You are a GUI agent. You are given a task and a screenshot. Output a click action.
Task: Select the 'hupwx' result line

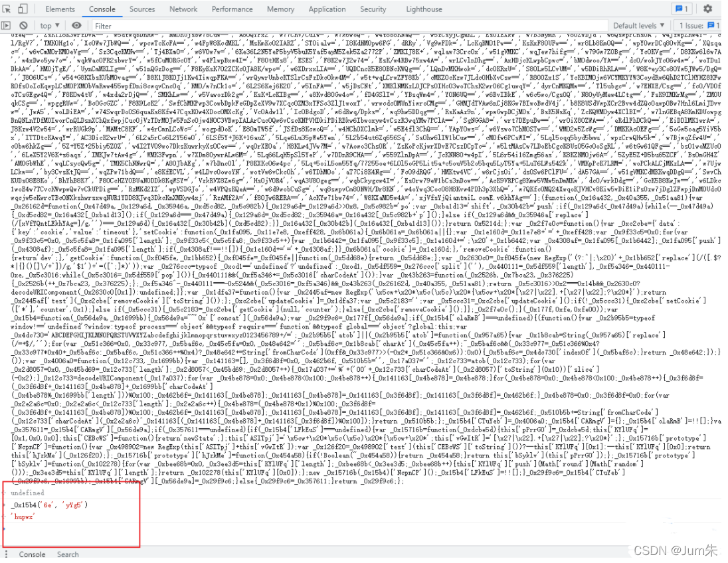point(23,517)
